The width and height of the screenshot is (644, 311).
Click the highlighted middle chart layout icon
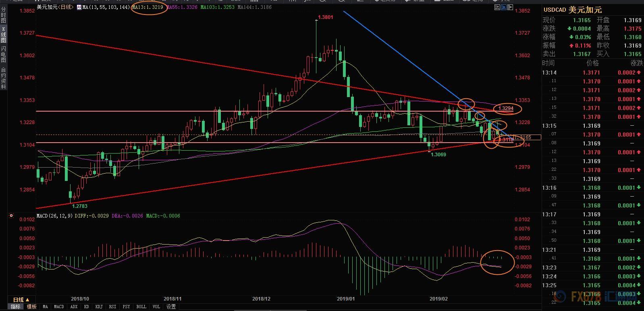[x=504, y=7]
